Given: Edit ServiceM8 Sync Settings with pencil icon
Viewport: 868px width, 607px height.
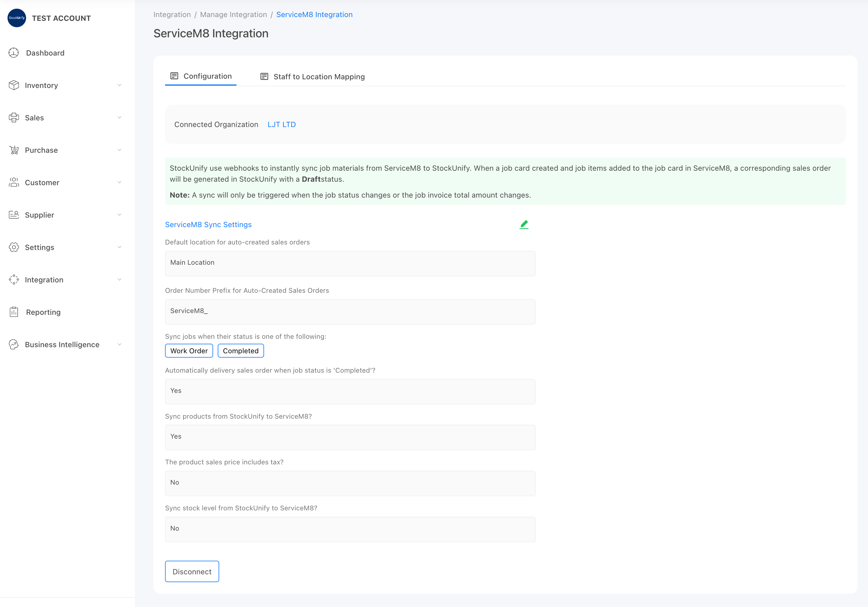Looking at the screenshot, I should 524,224.
